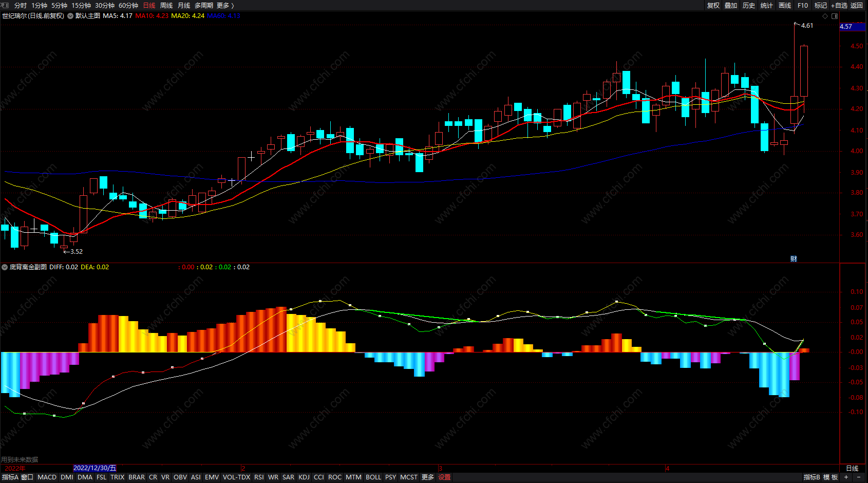Select 指标B indicator group
868x483 pixels.
(812, 477)
